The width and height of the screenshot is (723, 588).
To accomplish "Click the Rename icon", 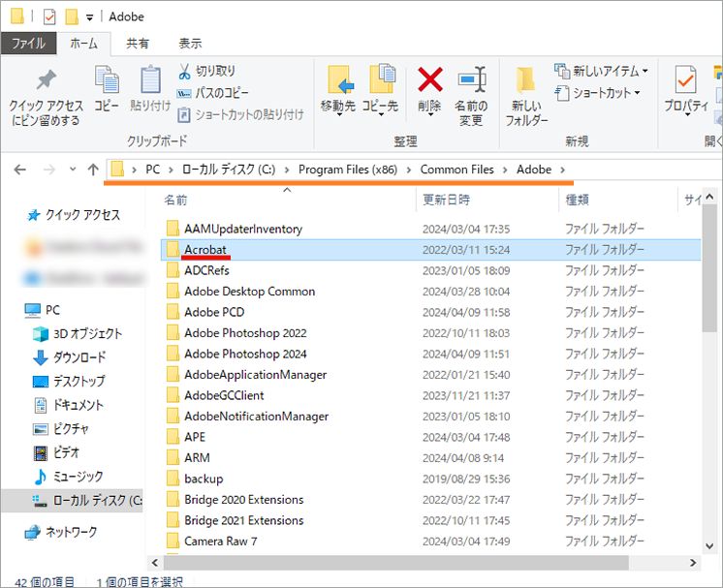I will [472, 79].
